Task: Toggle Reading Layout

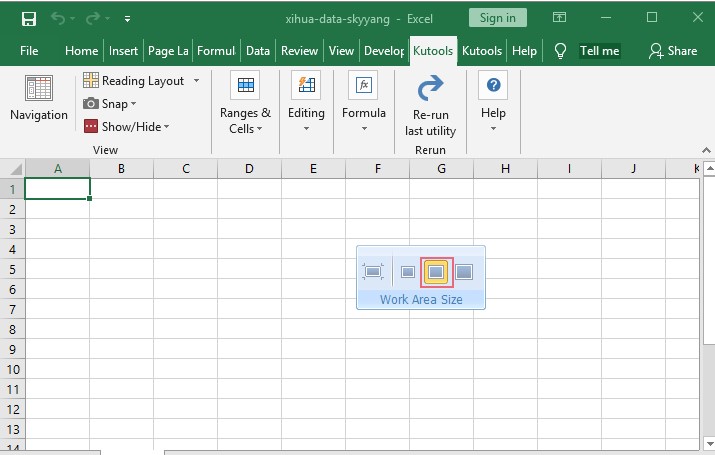Action: pyautogui.click(x=134, y=81)
